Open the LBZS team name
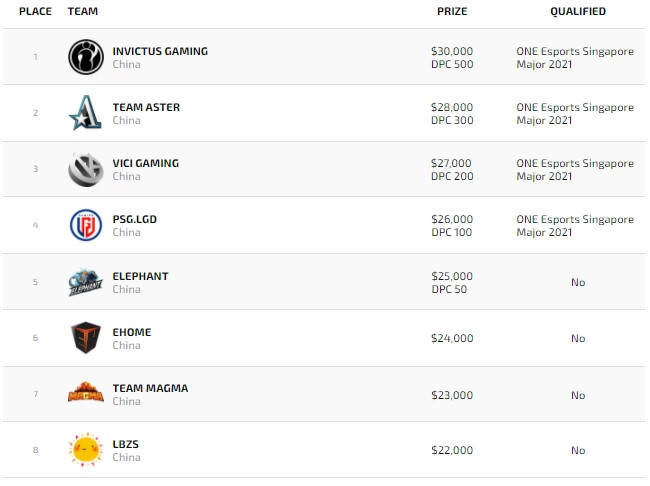This screenshot has height=486, width=650. [127, 444]
